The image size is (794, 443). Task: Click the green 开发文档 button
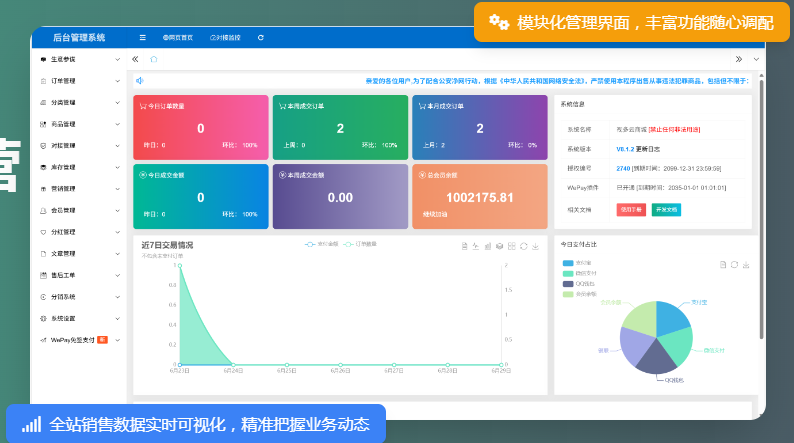tap(666, 210)
